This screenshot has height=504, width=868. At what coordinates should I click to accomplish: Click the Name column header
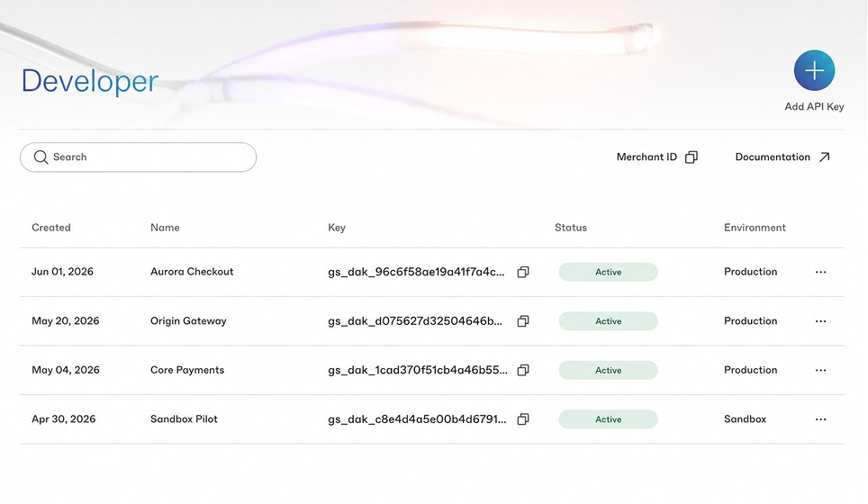(165, 228)
